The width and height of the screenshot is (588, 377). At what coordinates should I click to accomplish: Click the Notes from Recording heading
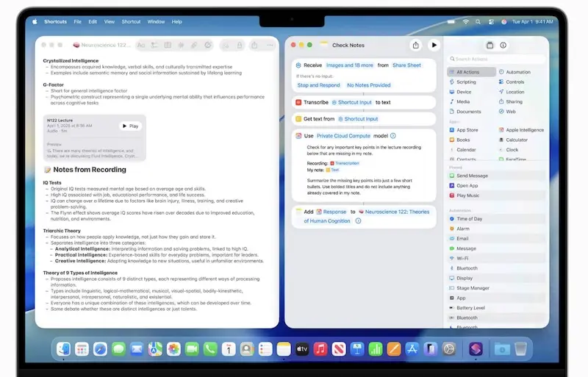[x=90, y=170]
